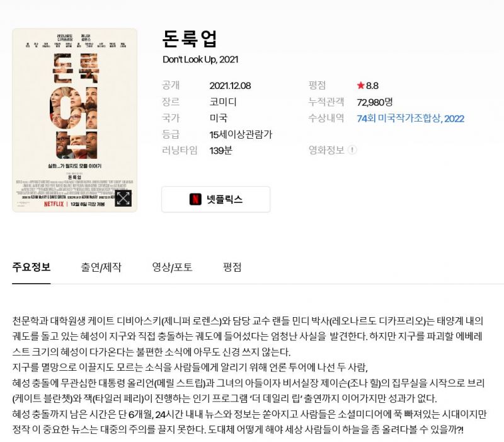This screenshot has width=504, height=442.
Task: Click the 15세이상관람가 age rating
Action: click(x=241, y=134)
